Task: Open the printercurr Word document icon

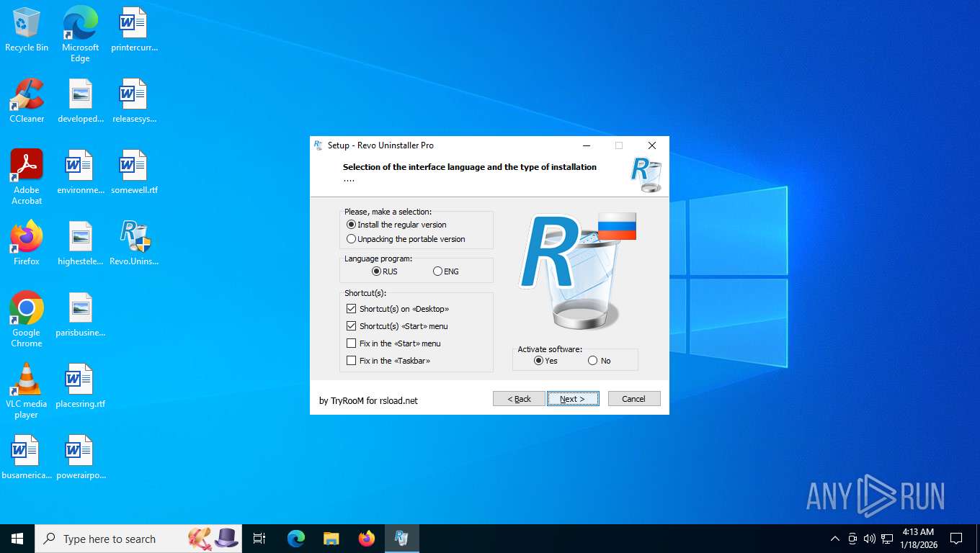Action: tap(133, 30)
